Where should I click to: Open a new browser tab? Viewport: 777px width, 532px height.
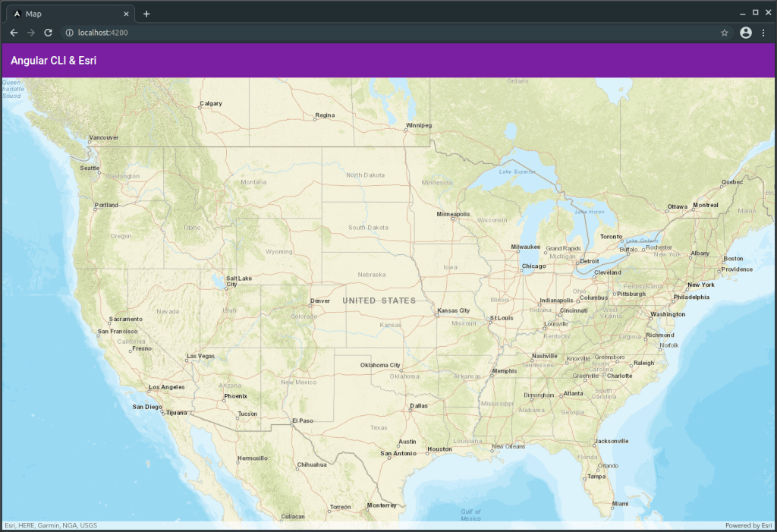click(146, 14)
